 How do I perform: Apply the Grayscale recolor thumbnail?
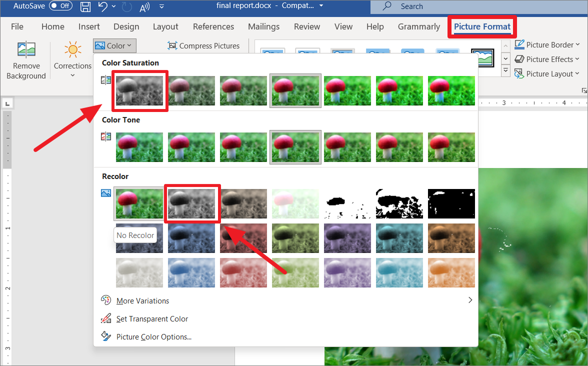191,203
